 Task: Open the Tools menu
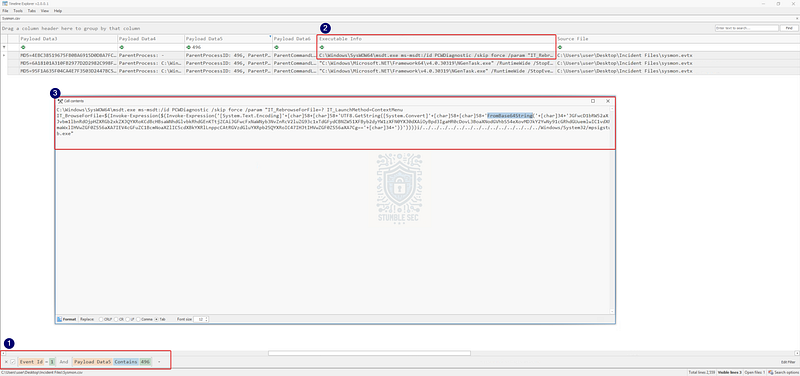coord(18,11)
